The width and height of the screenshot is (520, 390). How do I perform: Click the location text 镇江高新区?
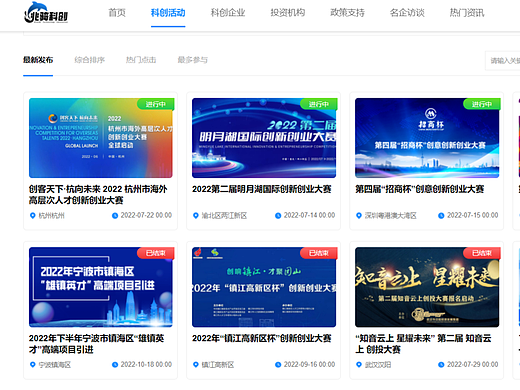tap(218, 365)
